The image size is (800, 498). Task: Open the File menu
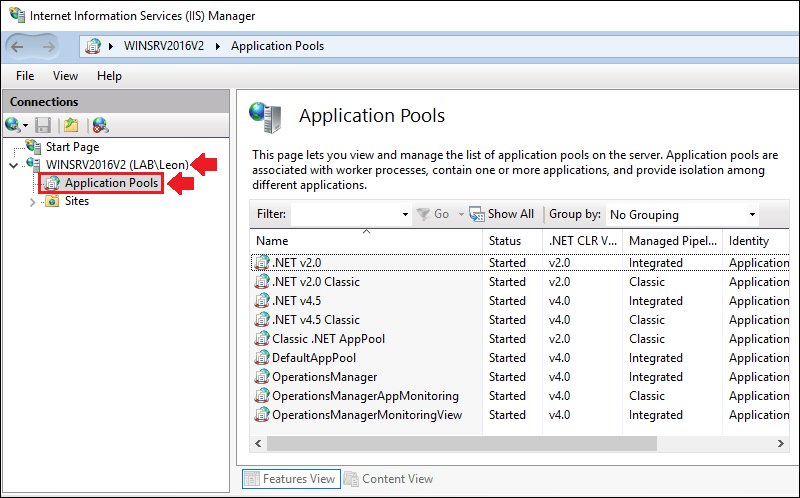click(25, 76)
